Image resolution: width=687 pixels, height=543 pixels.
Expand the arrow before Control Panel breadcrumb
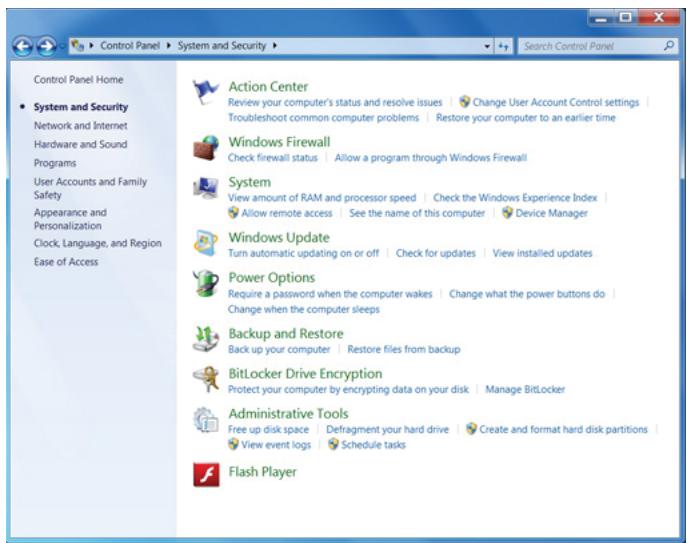[92, 45]
